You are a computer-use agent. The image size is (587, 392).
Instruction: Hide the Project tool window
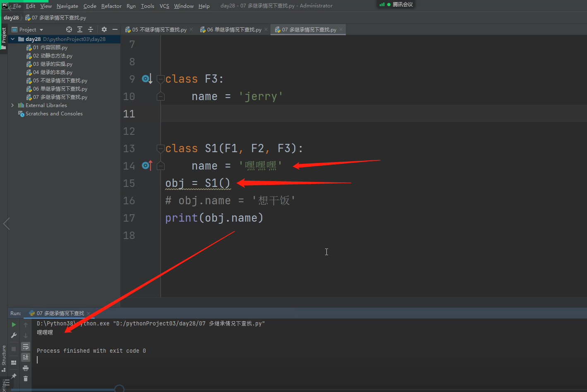(115, 29)
